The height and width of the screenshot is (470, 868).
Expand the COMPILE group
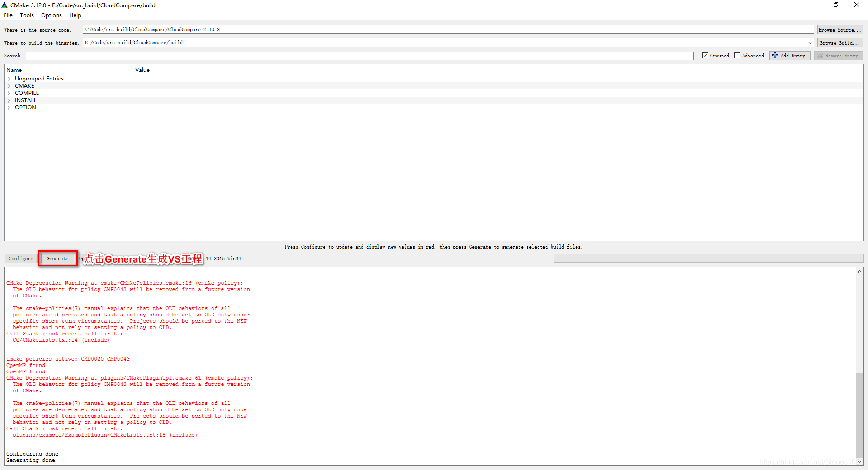[9, 93]
